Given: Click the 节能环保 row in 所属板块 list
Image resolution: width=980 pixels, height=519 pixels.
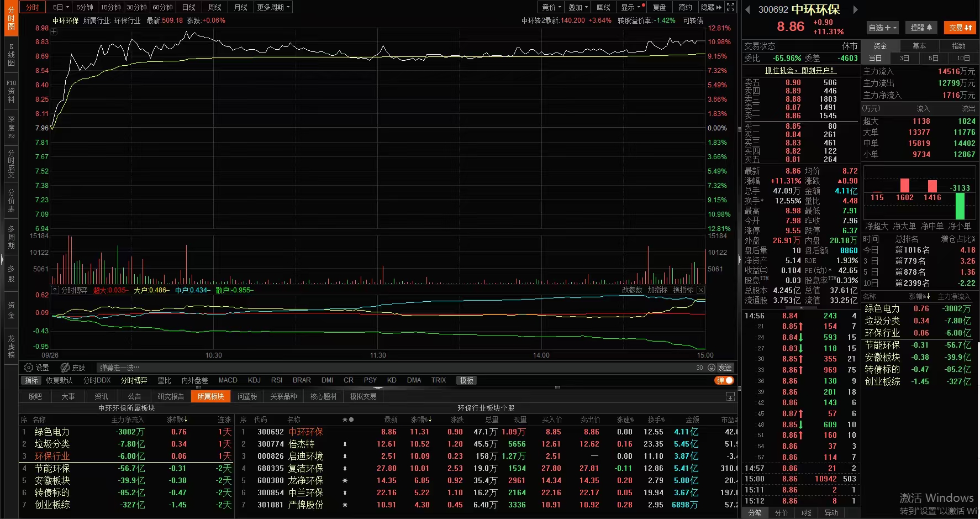Looking at the screenshot, I should click(x=127, y=468).
